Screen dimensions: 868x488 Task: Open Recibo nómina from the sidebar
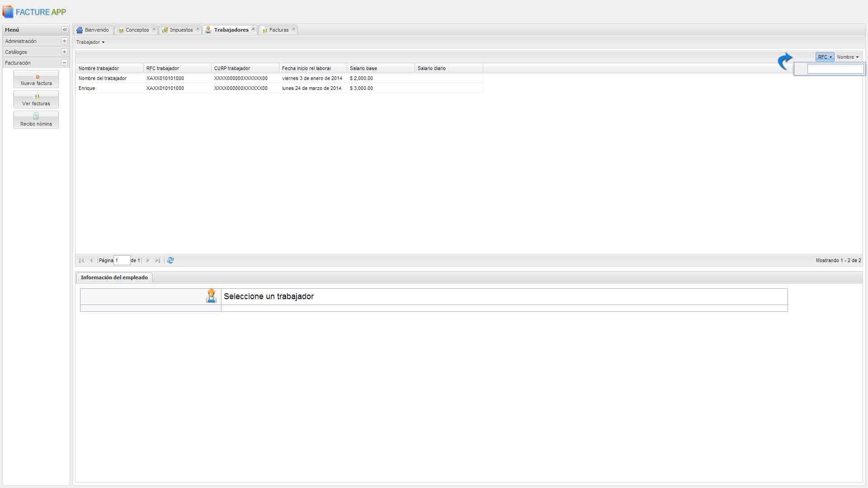pos(36,120)
